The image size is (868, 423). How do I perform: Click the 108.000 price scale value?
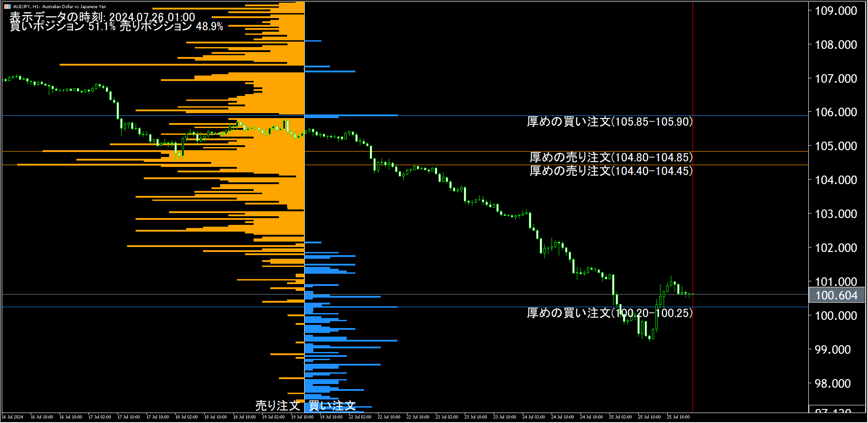click(x=836, y=45)
